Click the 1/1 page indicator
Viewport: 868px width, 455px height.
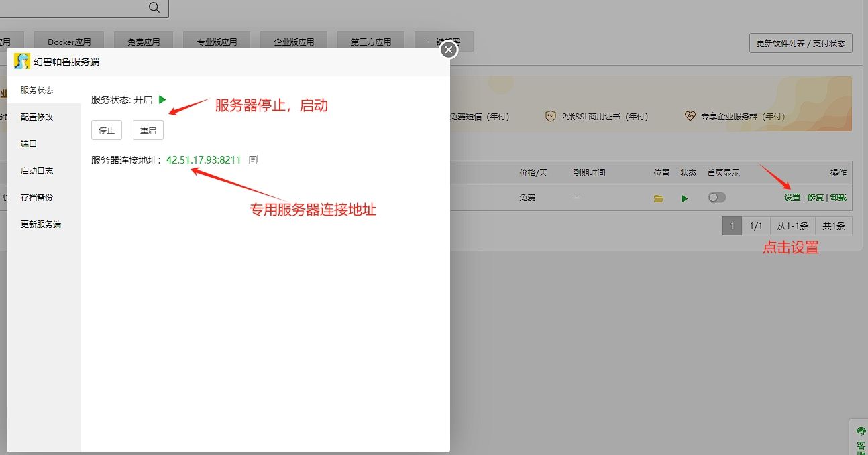tap(755, 226)
